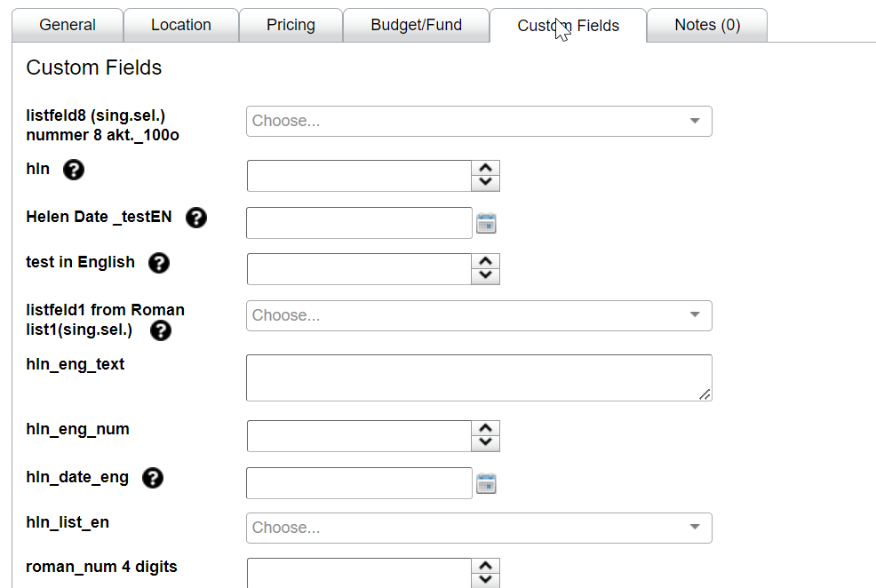Open calendar picker for Helen Date _testEN
The image size is (876, 588).
click(486, 223)
